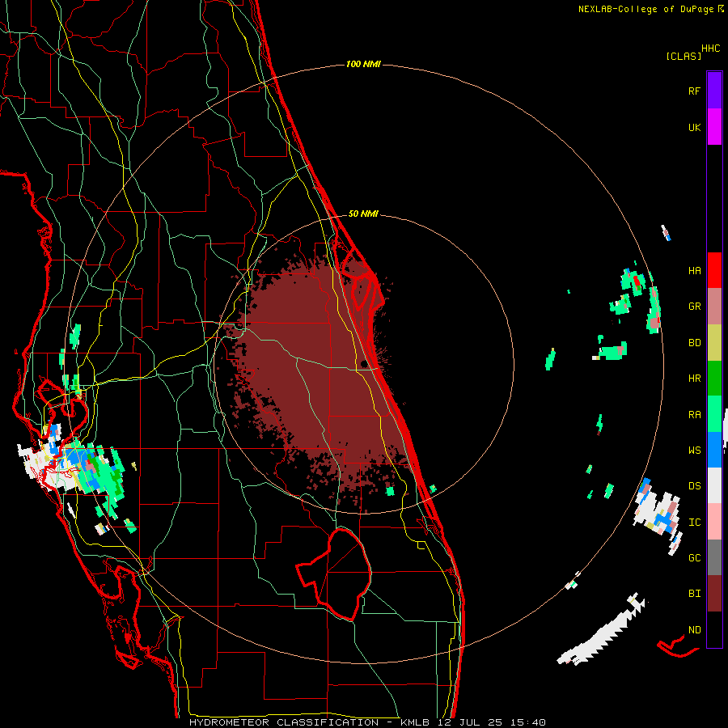Click the BD yellow legend swatch

pos(714,343)
